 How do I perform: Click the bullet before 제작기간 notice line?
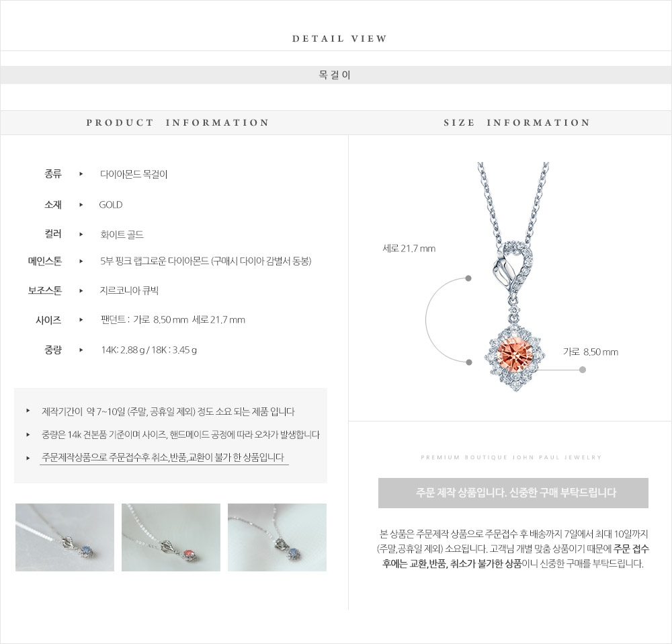click(x=28, y=411)
